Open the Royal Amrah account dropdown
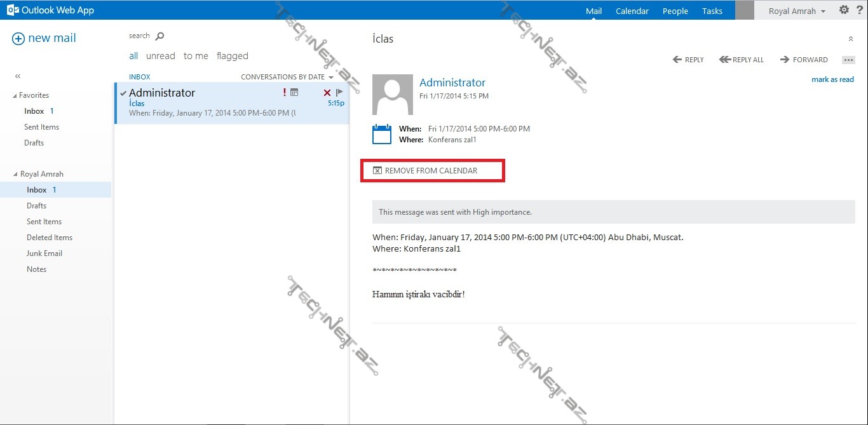 pos(797,11)
